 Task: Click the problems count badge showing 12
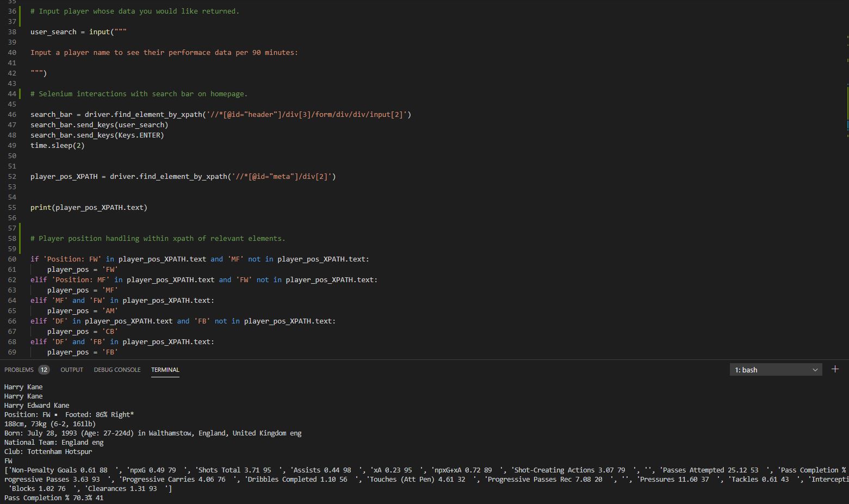click(x=44, y=370)
